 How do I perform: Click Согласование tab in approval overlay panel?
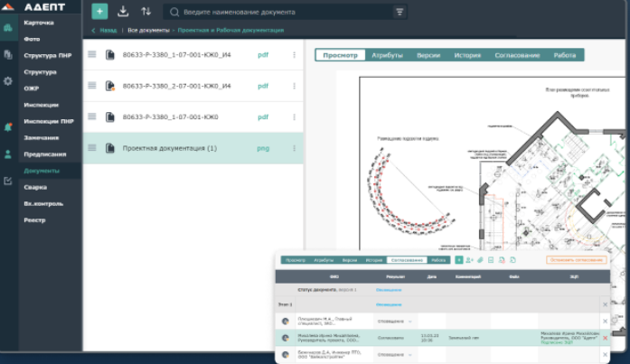pos(407,260)
